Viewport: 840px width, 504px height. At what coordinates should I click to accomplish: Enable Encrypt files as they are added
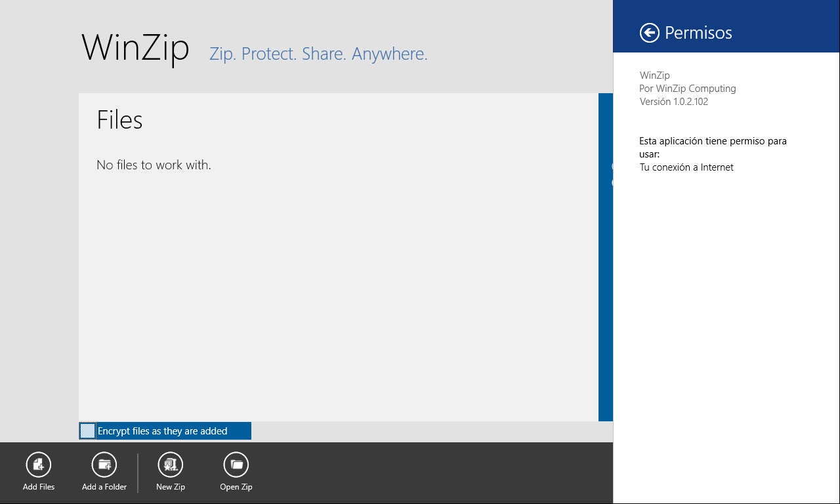point(87,431)
